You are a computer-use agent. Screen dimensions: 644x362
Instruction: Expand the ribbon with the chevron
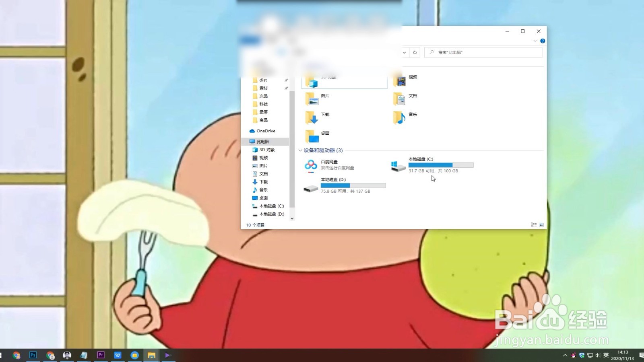tap(535, 41)
